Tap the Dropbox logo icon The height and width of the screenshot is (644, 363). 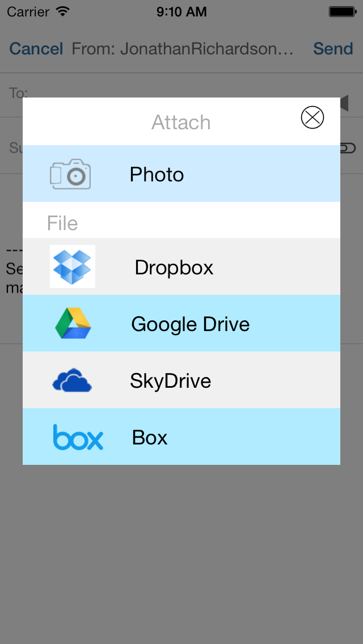[x=73, y=266]
